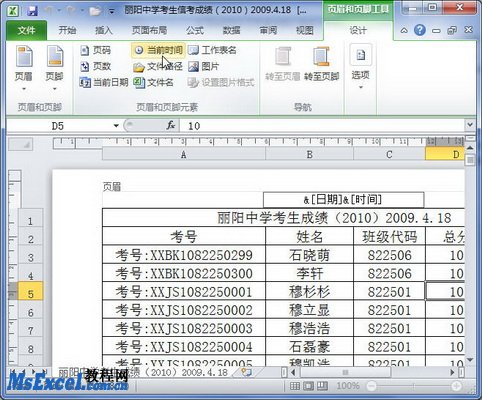
Task: Insert 工作表名 sheet name element
Action: pos(212,50)
